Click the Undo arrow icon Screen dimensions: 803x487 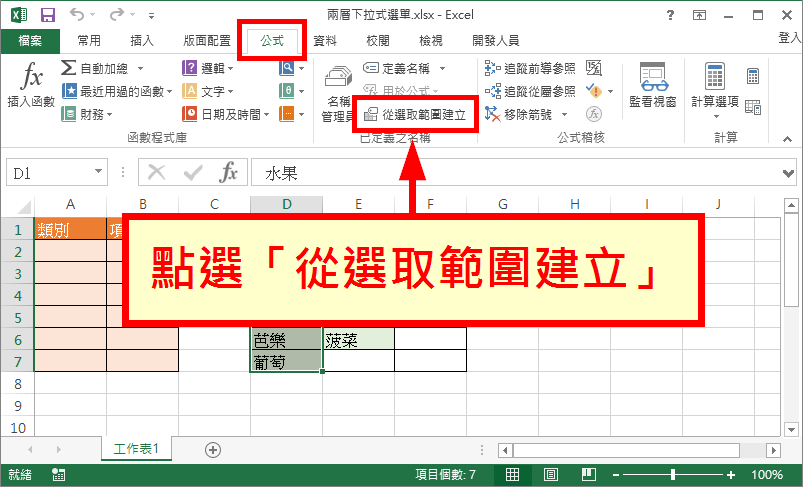77,14
